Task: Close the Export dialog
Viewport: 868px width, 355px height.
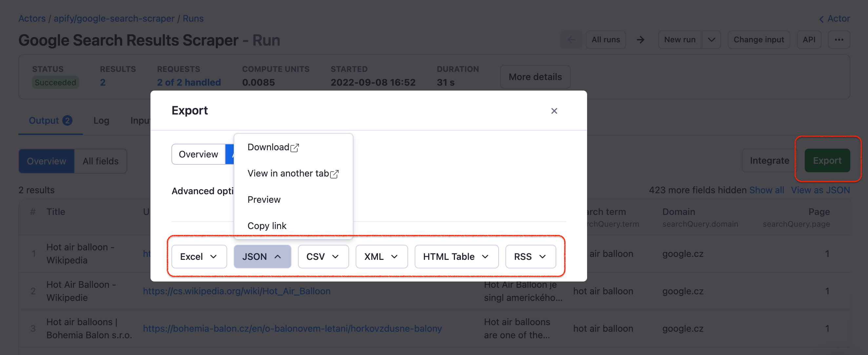Action: coord(554,111)
